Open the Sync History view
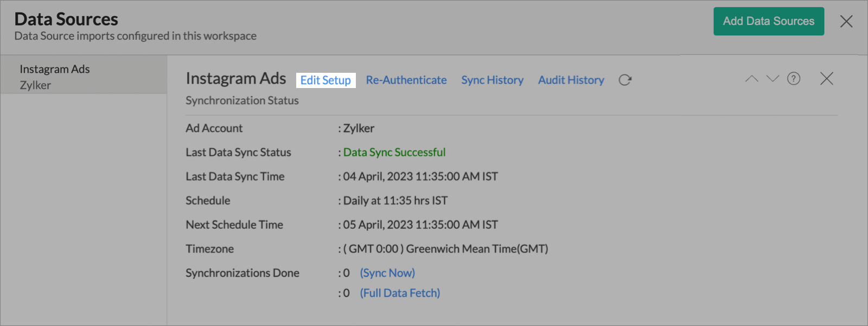This screenshot has height=326, width=868. pyautogui.click(x=492, y=80)
